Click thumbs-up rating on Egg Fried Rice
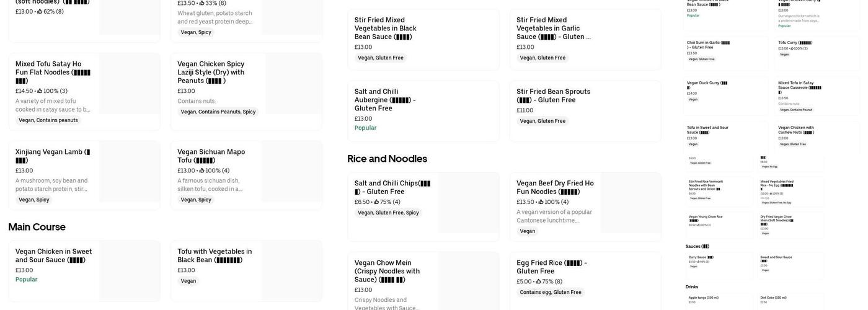Image resolution: width=868 pixels, height=310 pixels. [x=538, y=281]
